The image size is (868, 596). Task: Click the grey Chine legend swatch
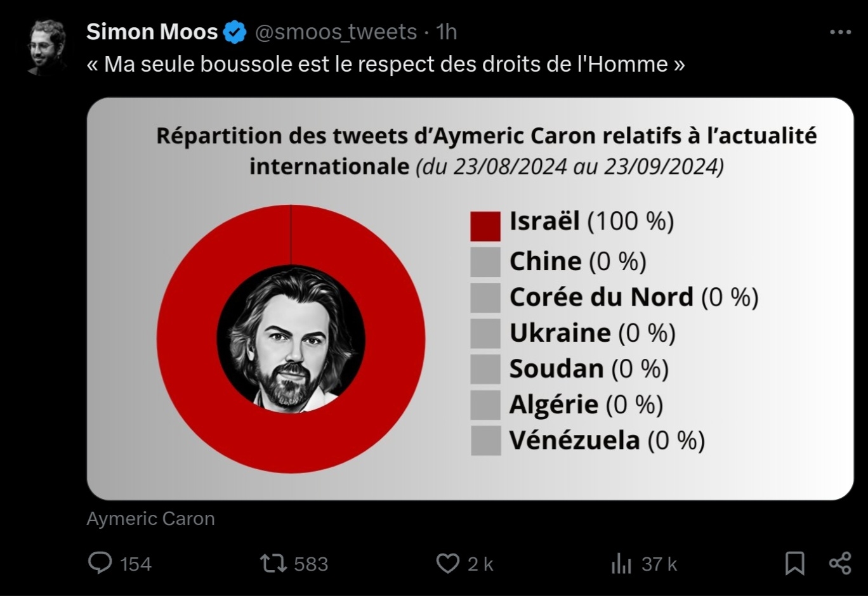click(x=485, y=262)
